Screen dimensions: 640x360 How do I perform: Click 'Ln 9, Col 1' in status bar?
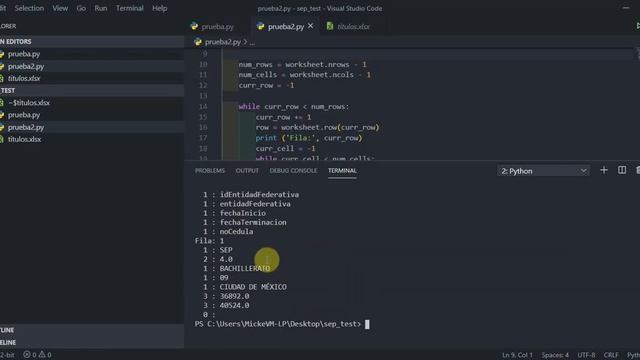click(517, 355)
